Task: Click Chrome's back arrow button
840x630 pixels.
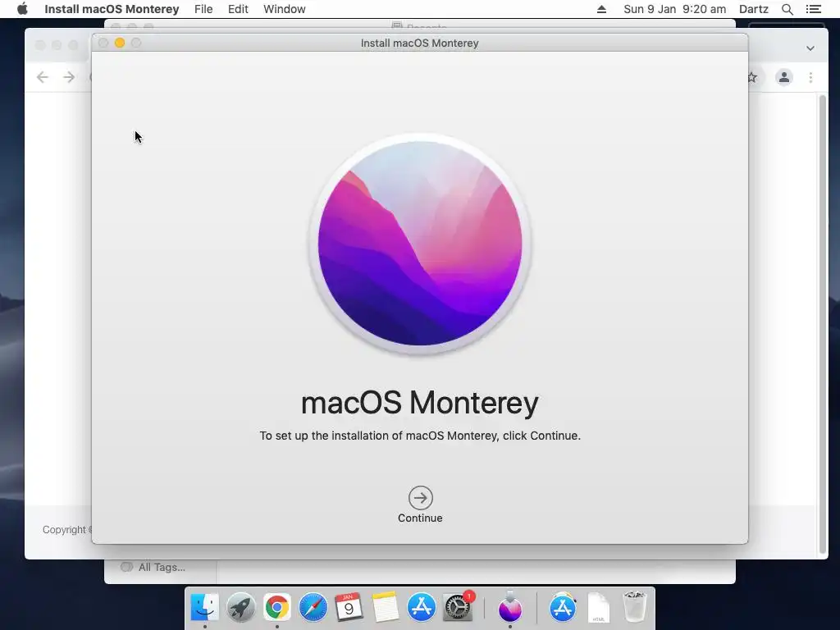Action: (x=43, y=77)
